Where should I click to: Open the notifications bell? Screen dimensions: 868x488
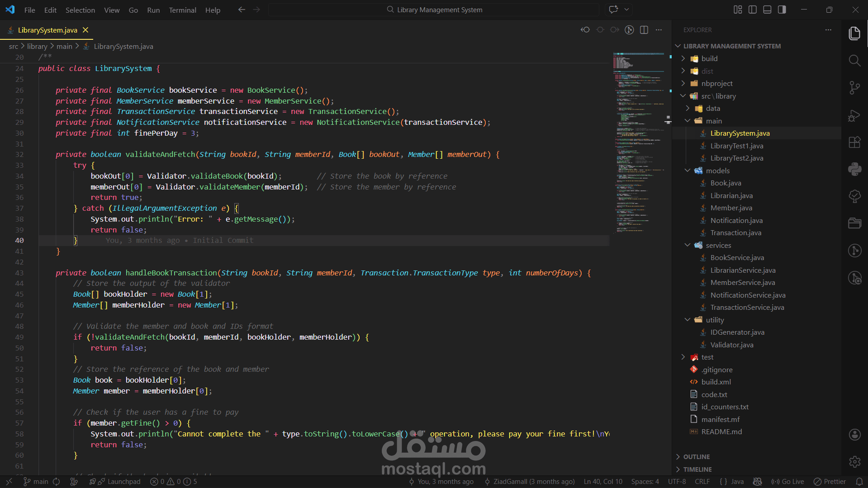(859, 482)
